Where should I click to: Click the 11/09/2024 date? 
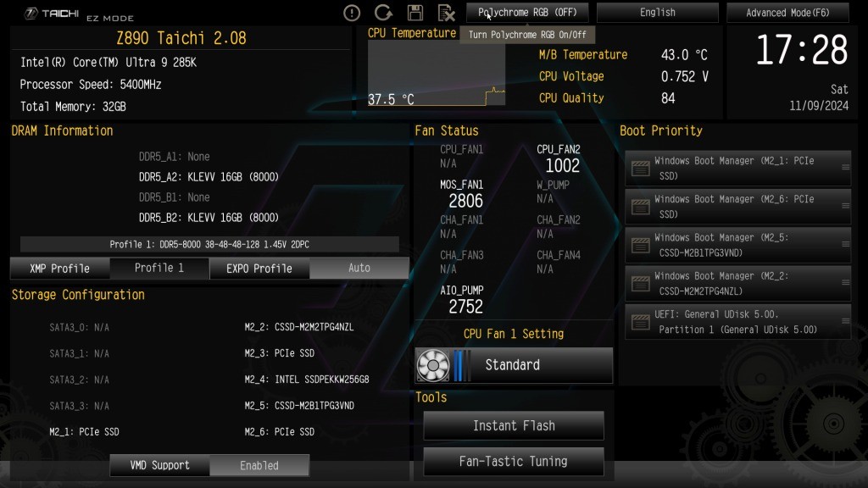[x=819, y=106]
